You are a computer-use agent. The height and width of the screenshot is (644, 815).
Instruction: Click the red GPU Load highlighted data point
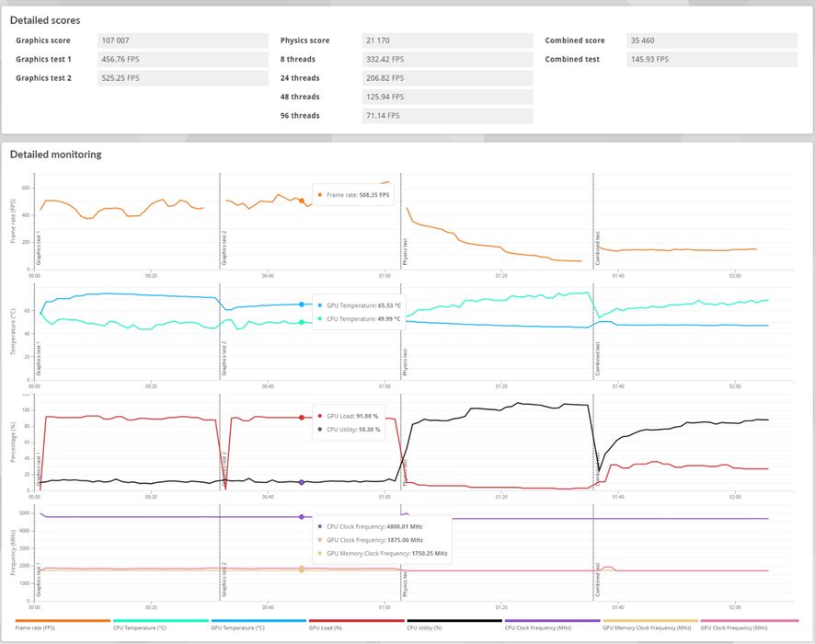302,418
